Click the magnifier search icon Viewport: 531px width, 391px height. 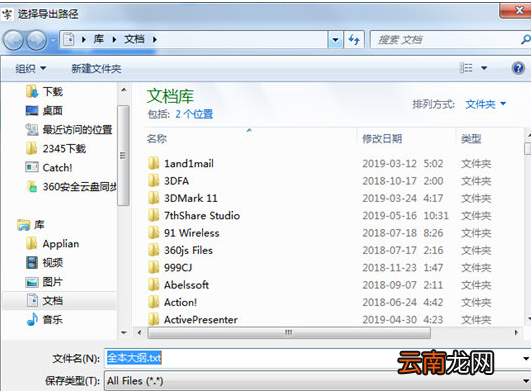click(526, 40)
